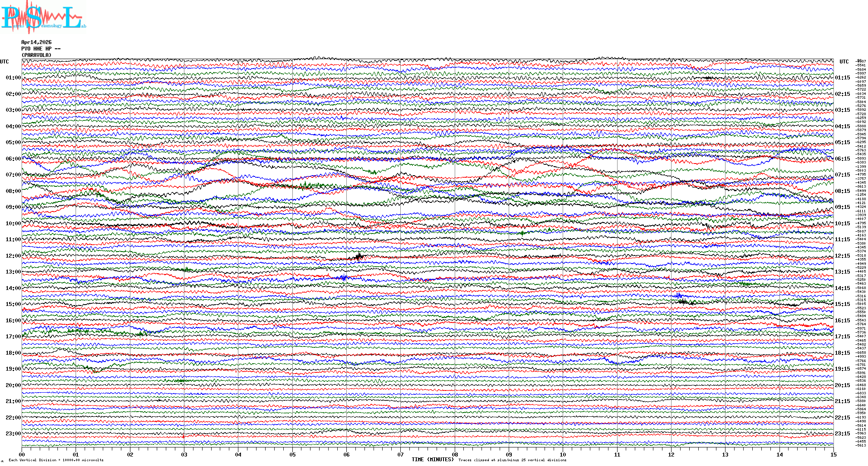Click the right UTC axis header

(x=844, y=62)
